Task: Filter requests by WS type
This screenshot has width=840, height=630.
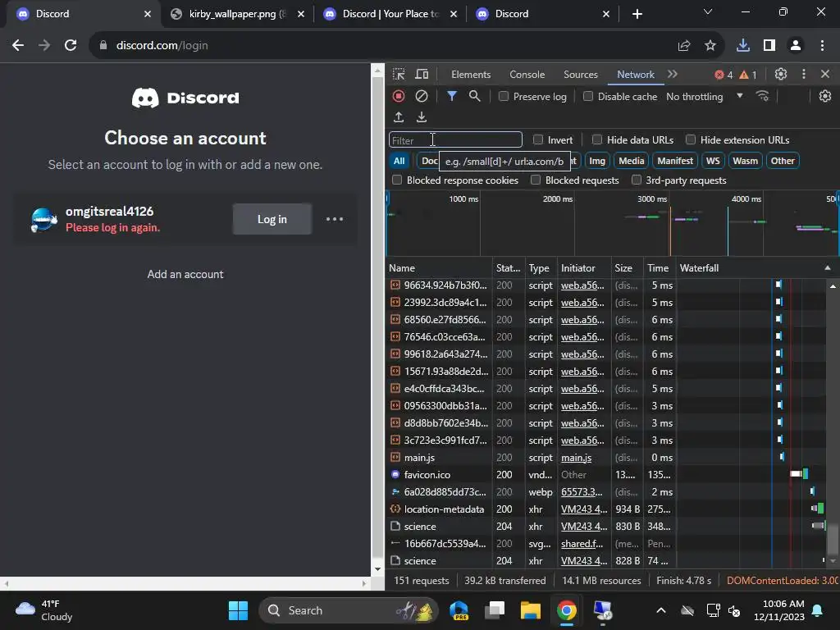Action: (713, 161)
